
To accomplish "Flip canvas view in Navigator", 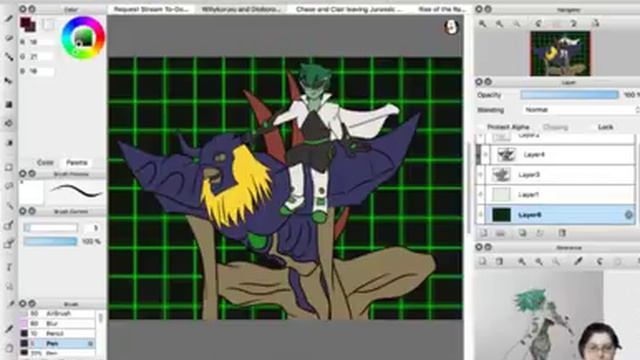I will [x=596, y=24].
